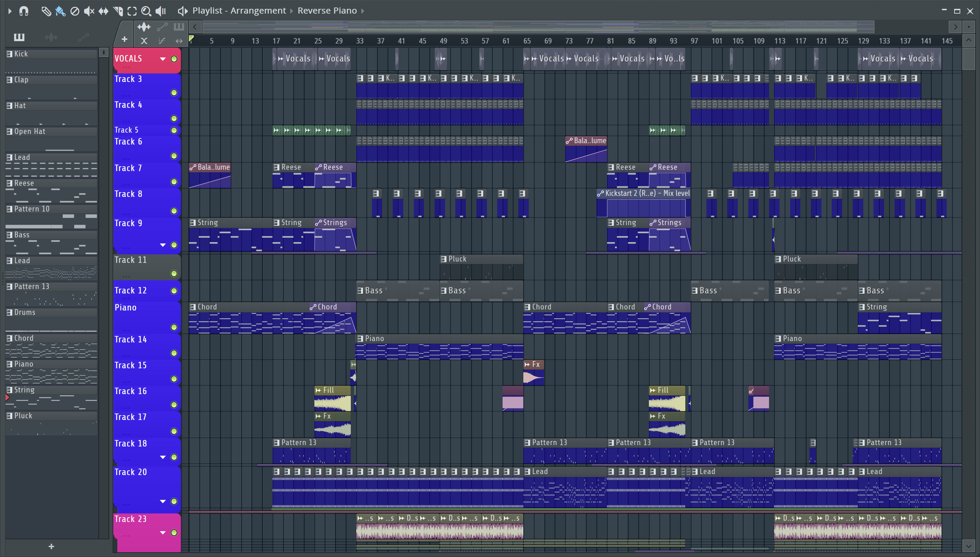Collapse the Track 23 group arrow
Image resolution: width=980 pixels, height=557 pixels.
163,533
